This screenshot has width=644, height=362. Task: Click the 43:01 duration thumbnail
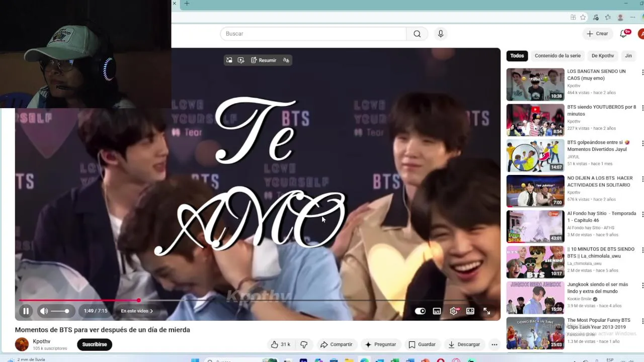point(535,227)
